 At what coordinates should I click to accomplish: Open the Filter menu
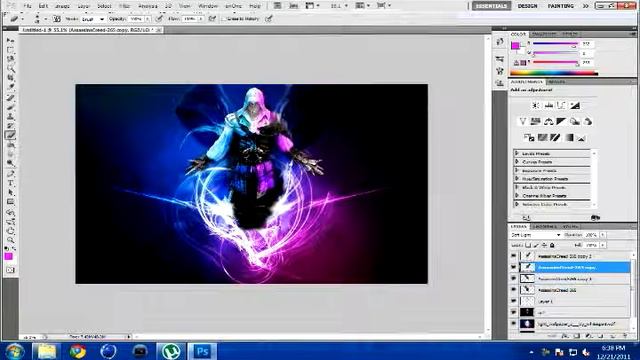(124, 6)
